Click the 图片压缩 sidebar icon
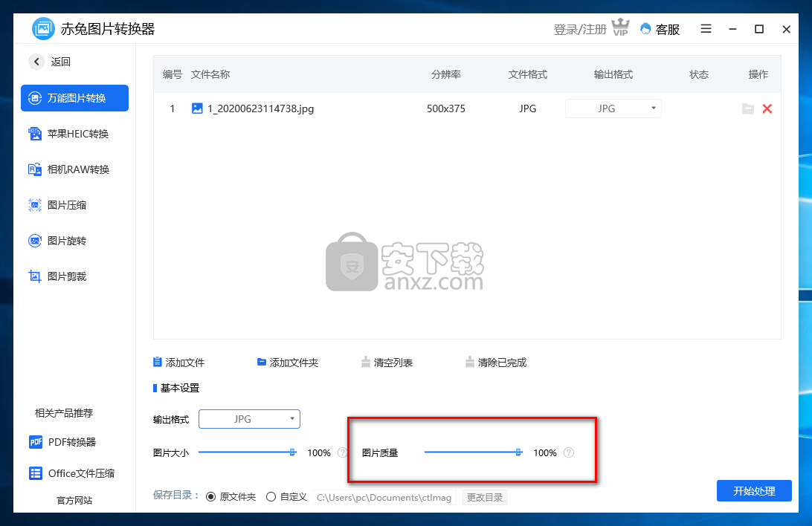812x526 pixels. [35, 205]
